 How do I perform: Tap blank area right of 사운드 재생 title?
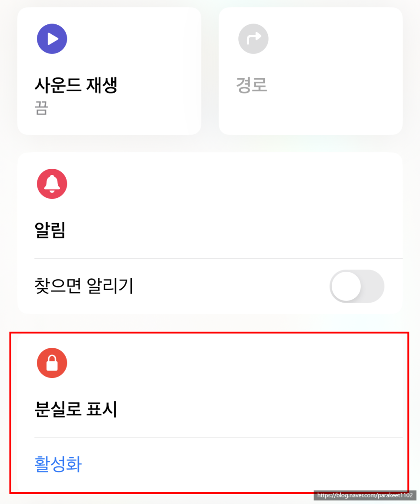pos(157,85)
